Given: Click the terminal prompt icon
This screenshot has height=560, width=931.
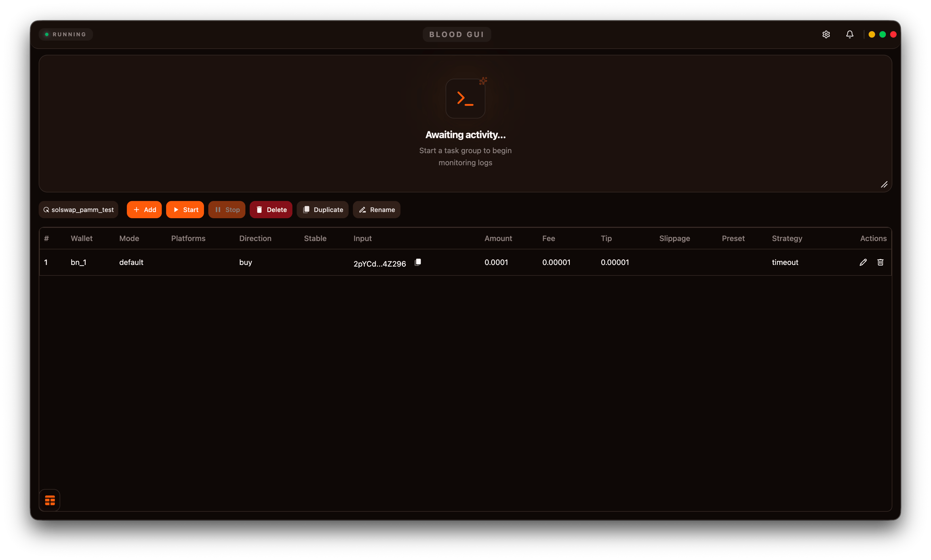Looking at the screenshot, I should coord(465,99).
